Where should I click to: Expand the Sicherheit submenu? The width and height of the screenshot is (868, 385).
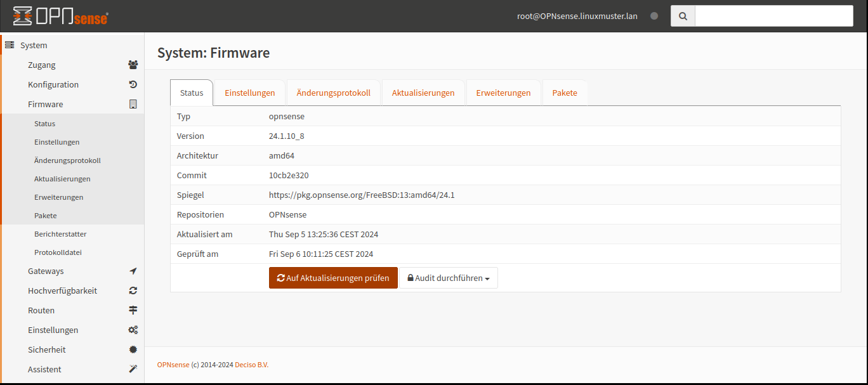(x=72, y=349)
